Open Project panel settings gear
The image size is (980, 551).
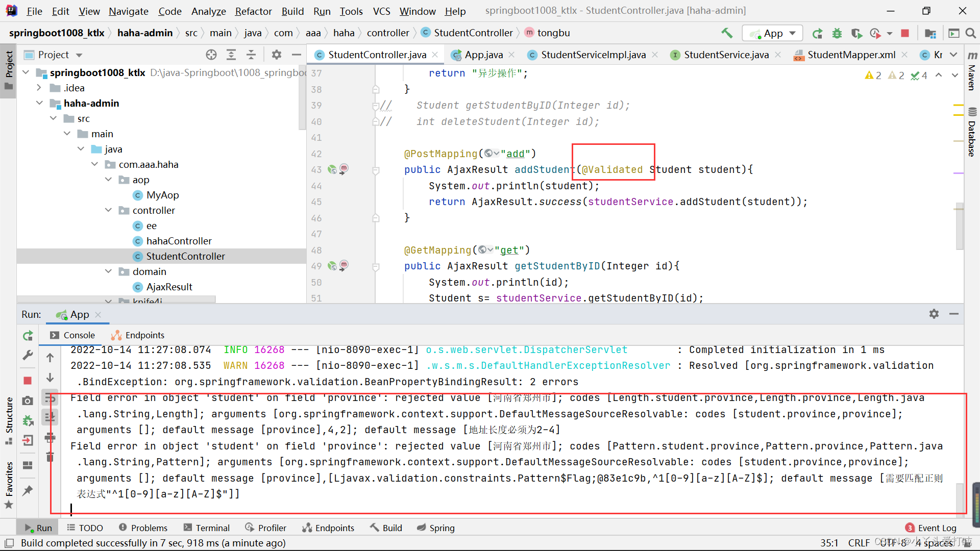click(x=277, y=55)
